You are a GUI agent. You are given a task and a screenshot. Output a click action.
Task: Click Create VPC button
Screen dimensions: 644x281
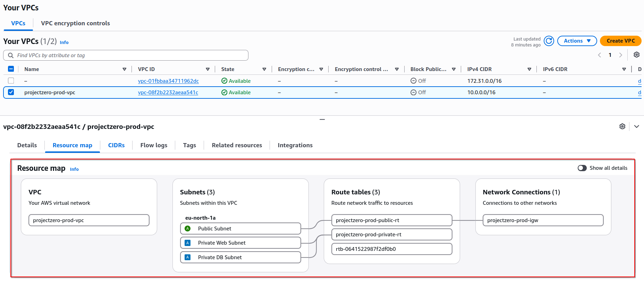pos(621,41)
